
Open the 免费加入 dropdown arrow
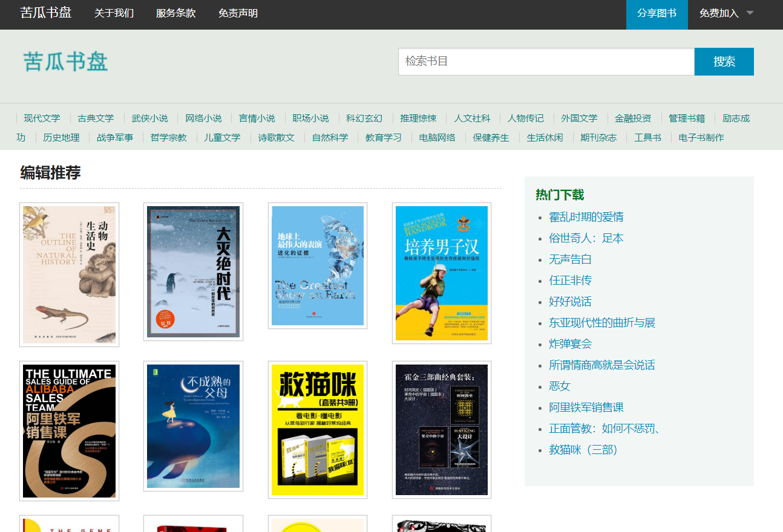click(x=750, y=13)
